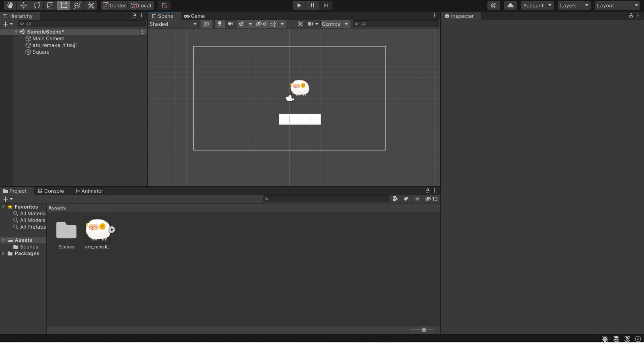This screenshot has width=644, height=343.
Task: Open the Account menu
Action: (537, 5)
